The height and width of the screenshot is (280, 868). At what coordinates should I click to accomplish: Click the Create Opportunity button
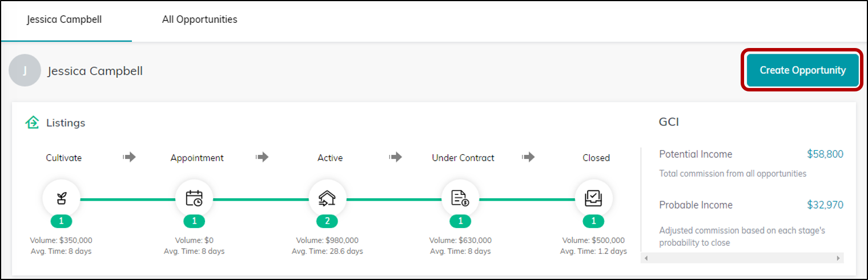(x=802, y=70)
